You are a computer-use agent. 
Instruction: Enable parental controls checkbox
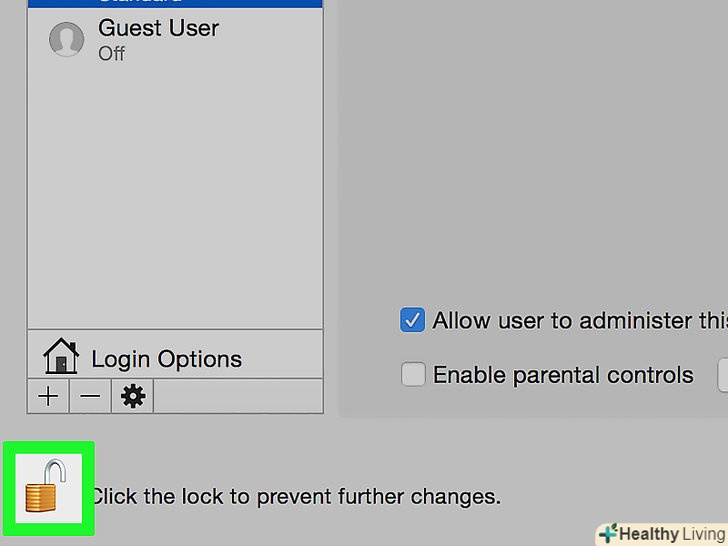tap(412, 375)
